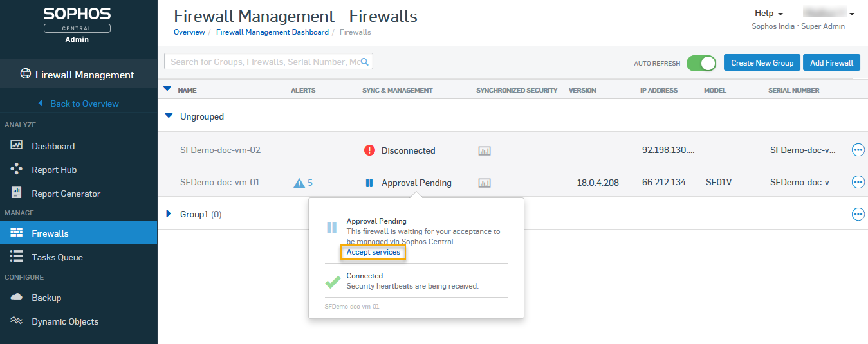Click the Add Firewall button
Image resolution: width=868 pixels, height=344 pixels.
pos(831,63)
